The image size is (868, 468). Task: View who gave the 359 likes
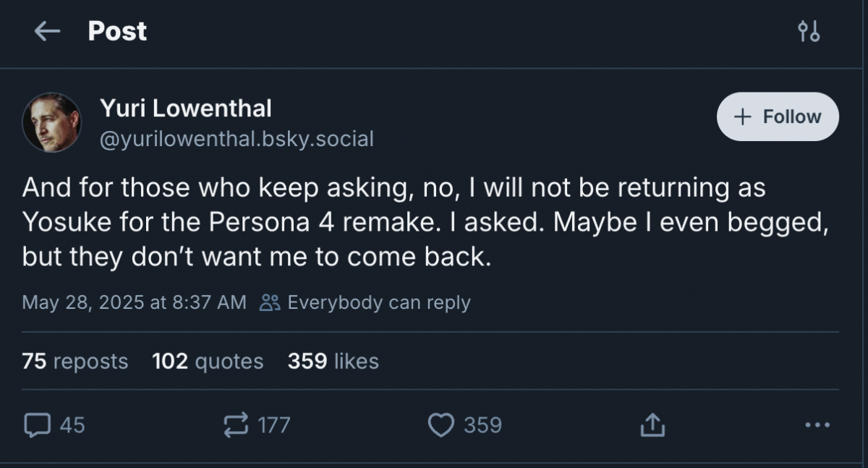point(333,361)
